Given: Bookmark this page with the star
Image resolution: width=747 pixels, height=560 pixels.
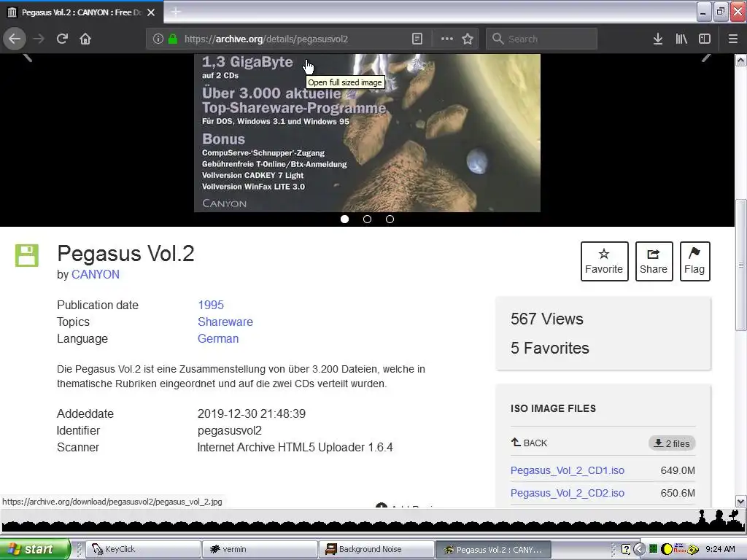Looking at the screenshot, I should click(x=468, y=39).
